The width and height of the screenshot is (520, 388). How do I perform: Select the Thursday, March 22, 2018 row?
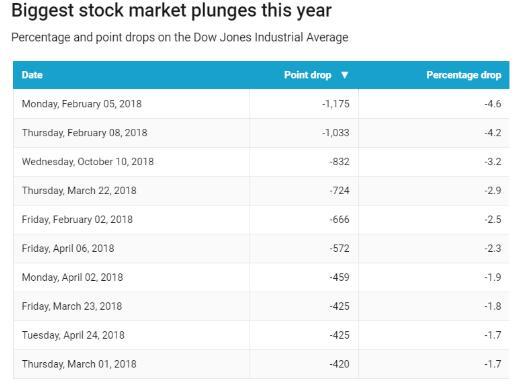pos(261,191)
